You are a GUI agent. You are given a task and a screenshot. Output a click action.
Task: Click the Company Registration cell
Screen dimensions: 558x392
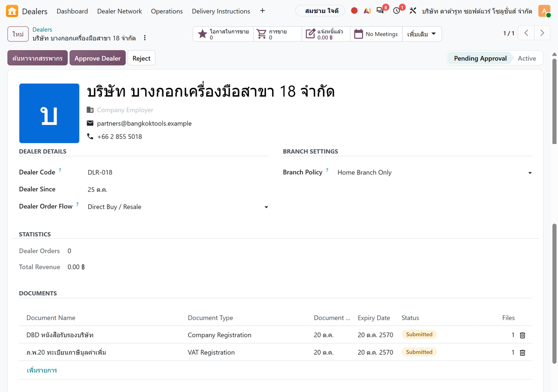[219, 335]
